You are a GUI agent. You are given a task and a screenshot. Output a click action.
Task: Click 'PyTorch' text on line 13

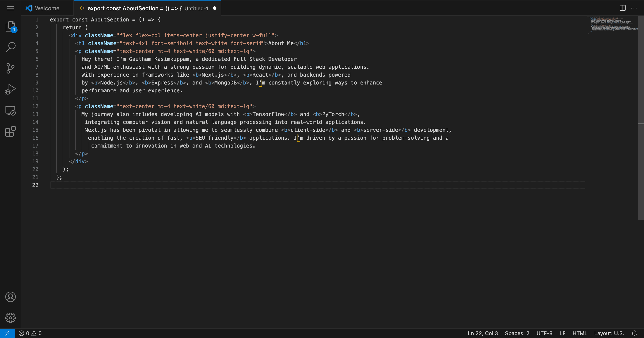click(x=333, y=114)
